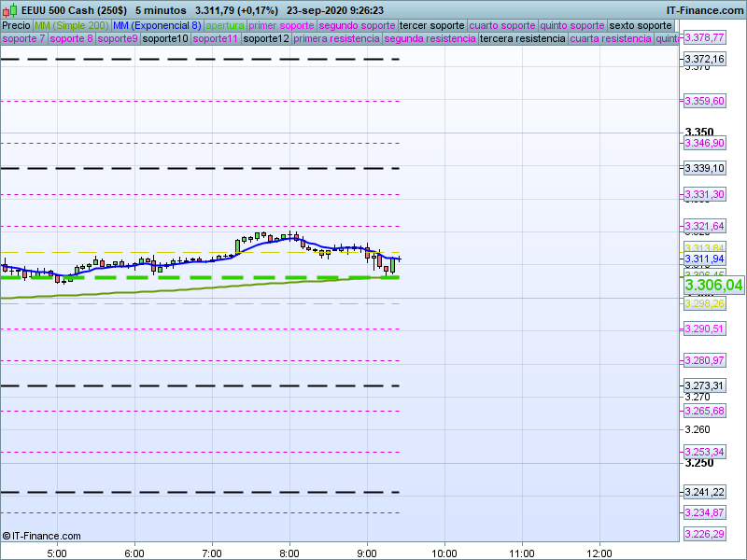The height and width of the screenshot is (560, 747).
Task: Click the ©IT-Finance.com copyright text
Action: pos(42,536)
